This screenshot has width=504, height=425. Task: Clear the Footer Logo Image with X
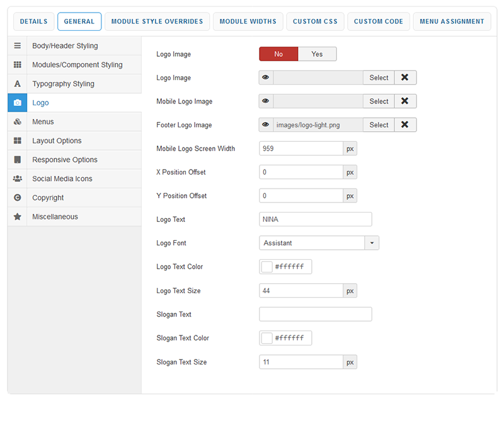(405, 125)
